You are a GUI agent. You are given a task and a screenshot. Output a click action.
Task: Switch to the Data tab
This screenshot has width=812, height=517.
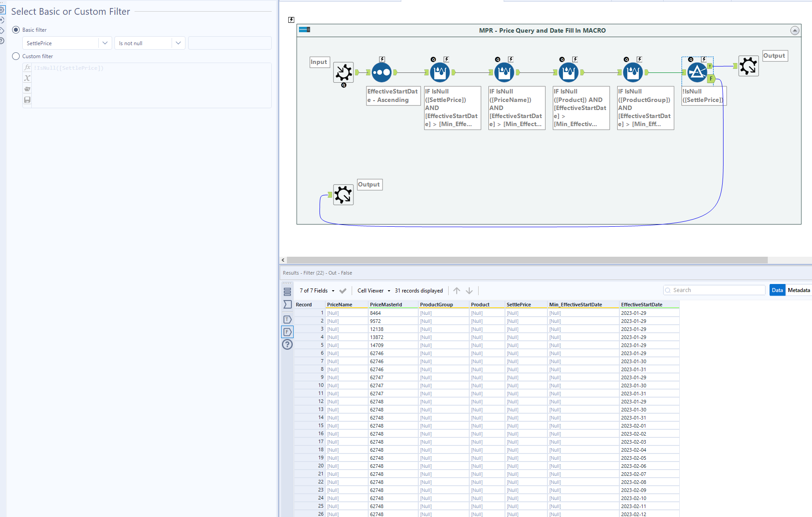(x=777, y=290)
